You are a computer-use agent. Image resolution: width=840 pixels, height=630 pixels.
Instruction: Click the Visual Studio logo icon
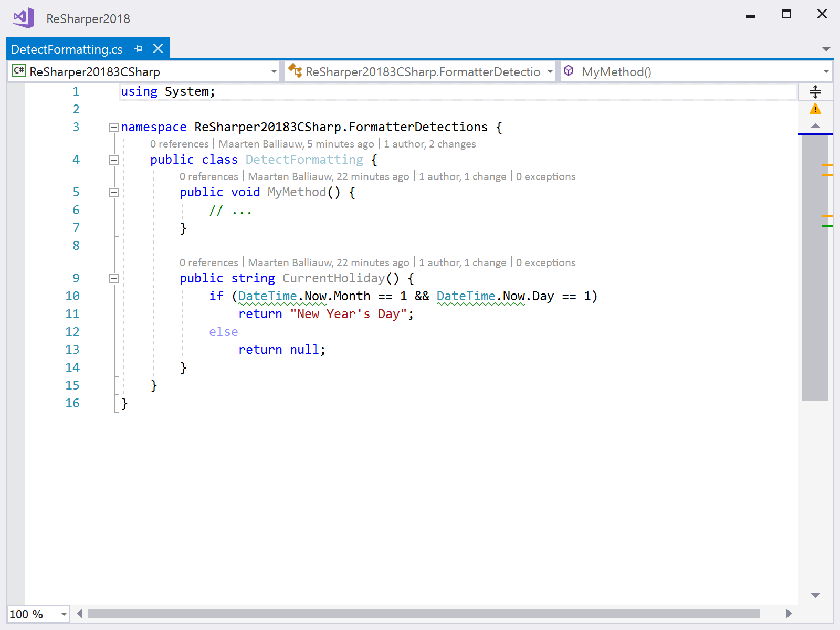point(24,18)
